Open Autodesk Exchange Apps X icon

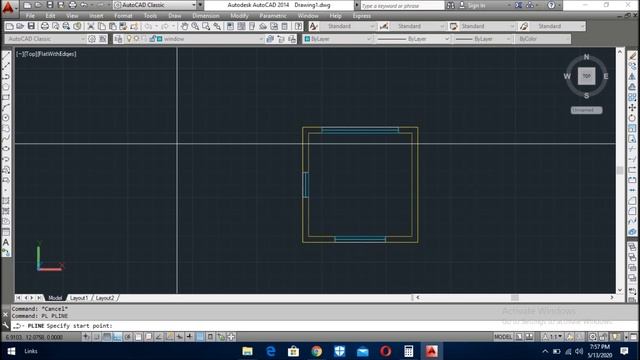click(518, 5)
